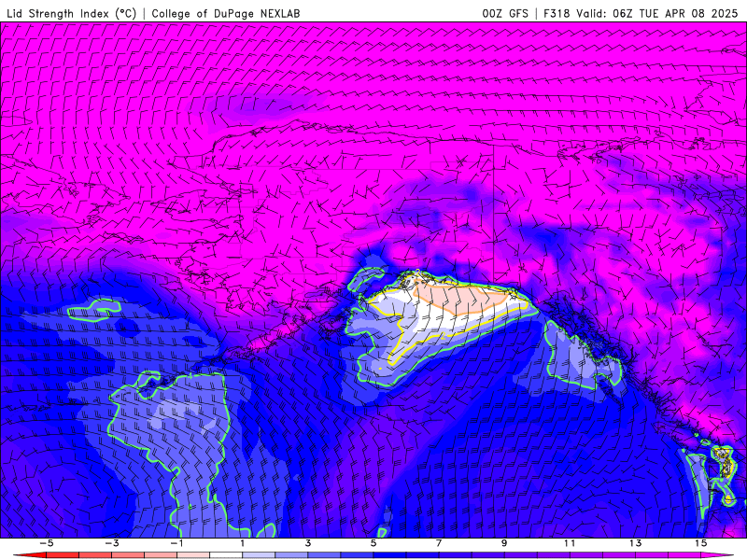Click the 3 tick label on the color scale
This screenshot has width=747, height=560.
[308, 543]
